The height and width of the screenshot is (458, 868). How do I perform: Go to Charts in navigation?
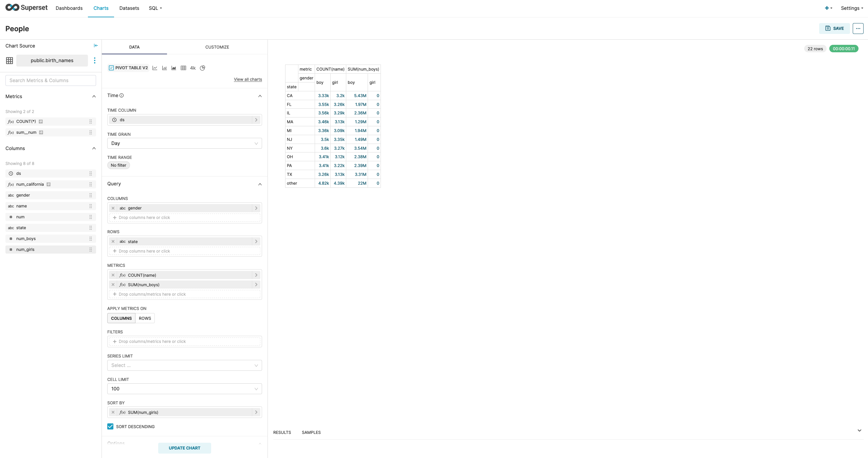pyautogui.click(x=101, y=8)
